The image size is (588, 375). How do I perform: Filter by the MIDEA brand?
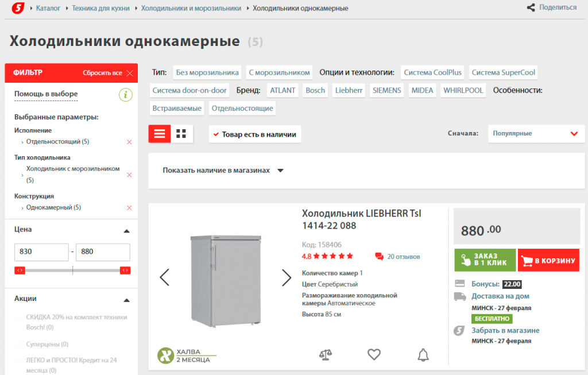click(422, 90)
